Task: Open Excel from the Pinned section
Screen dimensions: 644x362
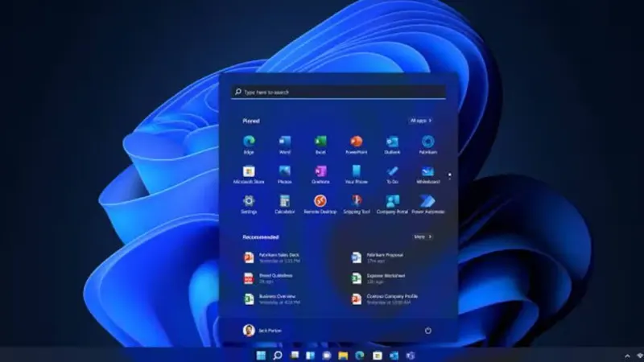Action: [320, 145]
